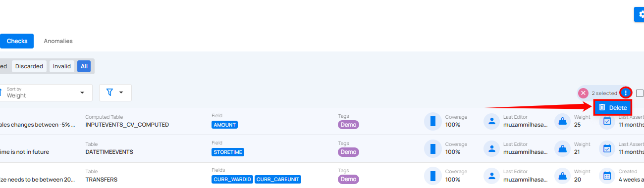Click Demo tag in DATETIMEEVENTS row
Image resolution: width=644 pixels, height=188 pixels.
[348, 152]
